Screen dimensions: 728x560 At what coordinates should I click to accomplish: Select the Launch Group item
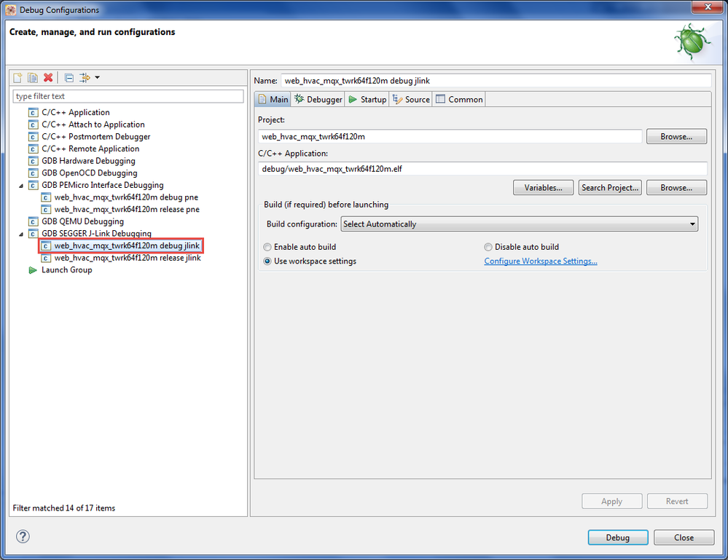(66, 269)
